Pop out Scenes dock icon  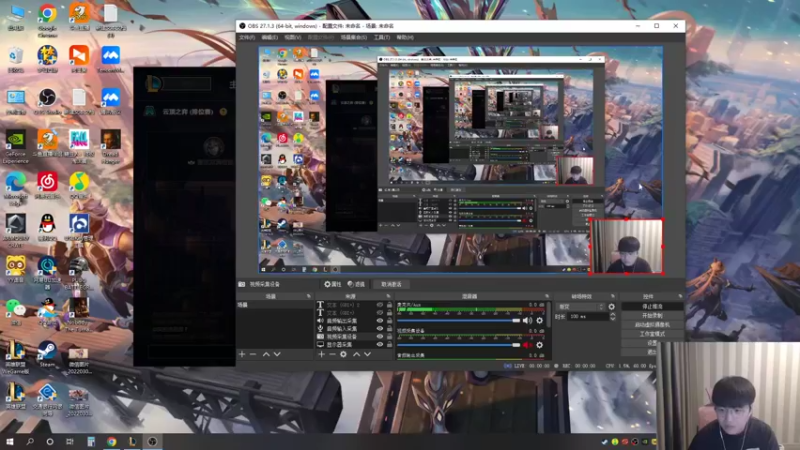click(309, 296)
